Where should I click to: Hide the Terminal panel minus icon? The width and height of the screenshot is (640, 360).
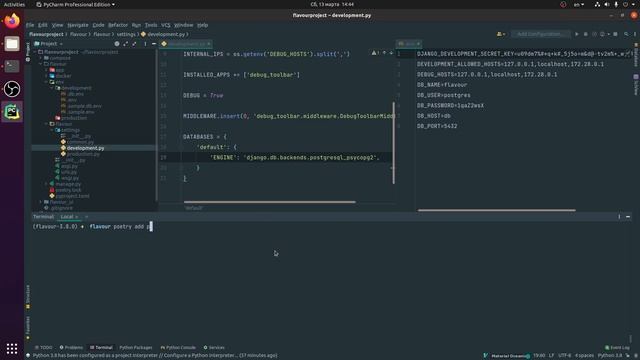point(628,217)
